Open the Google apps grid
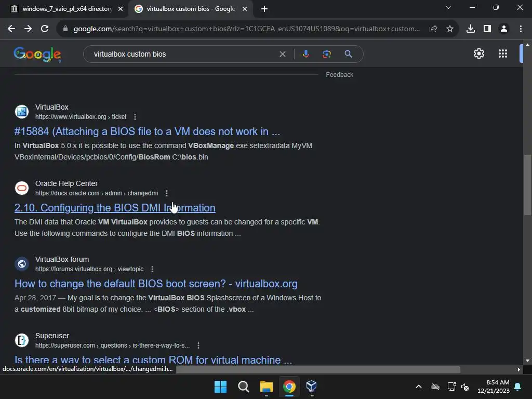 (x=503, y=54)
